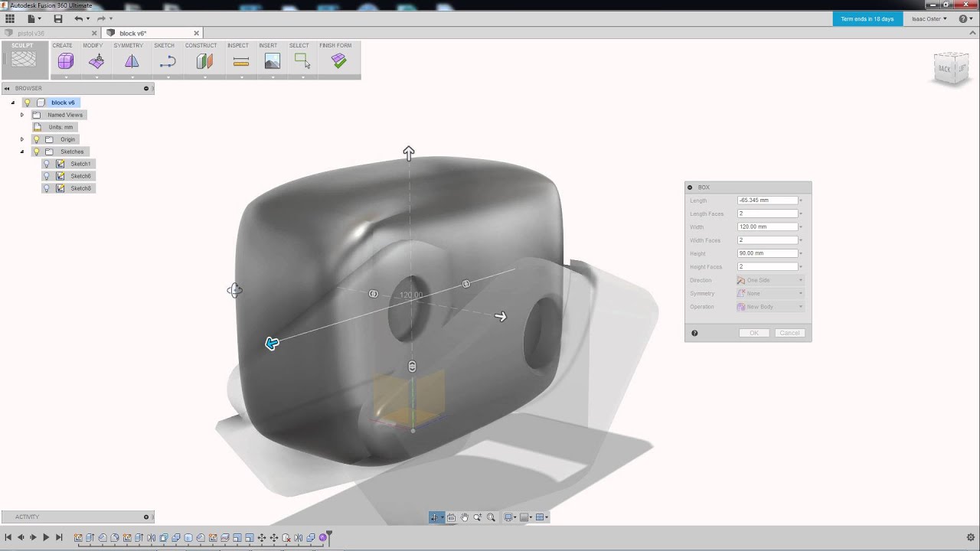Click Term ends in 18 days banner
Image resolution: width=980 pixels, height=551 pixels.
(x=867, y=18)
